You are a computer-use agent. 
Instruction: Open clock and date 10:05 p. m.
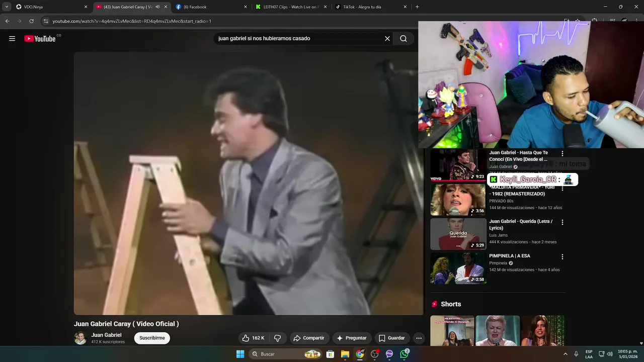(627, 354)
